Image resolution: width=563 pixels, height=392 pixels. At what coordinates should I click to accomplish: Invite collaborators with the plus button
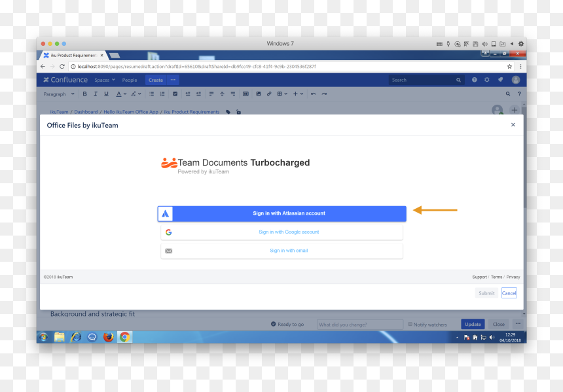514,110
